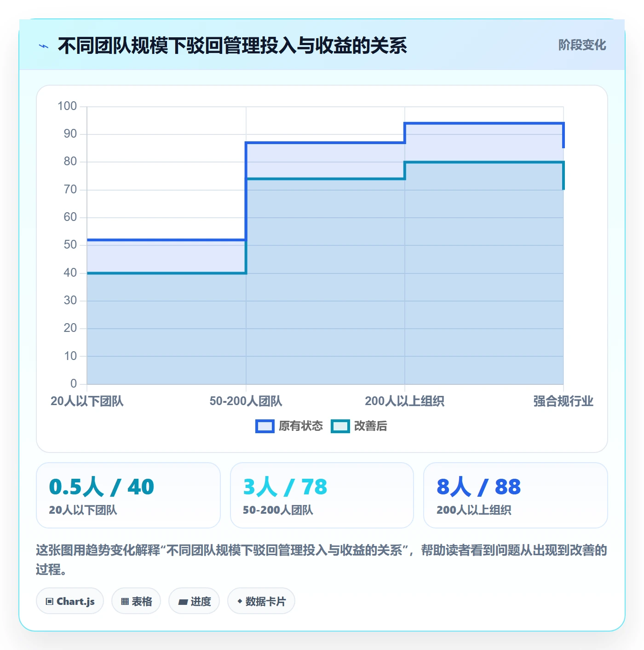
Task: Click the blue 原有状态 step line at 87
Action: 325,143
